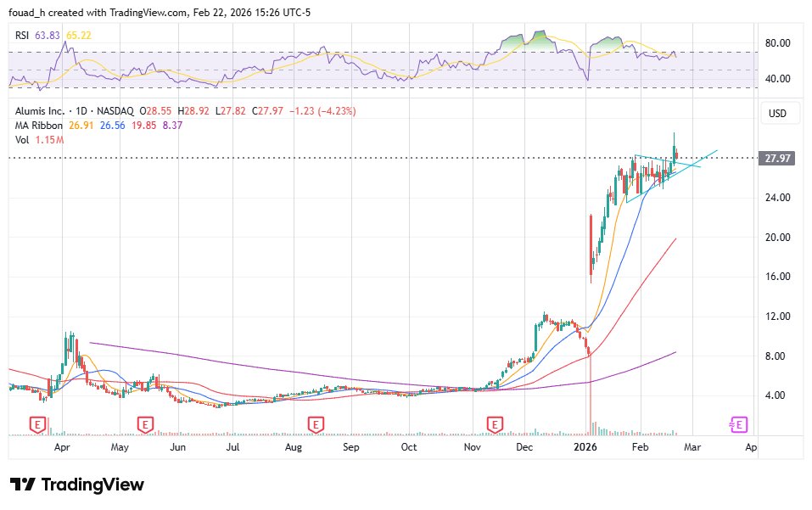Open the 1D timeframe selector
This screenshot has height=510, width=812.
(82, 109)
